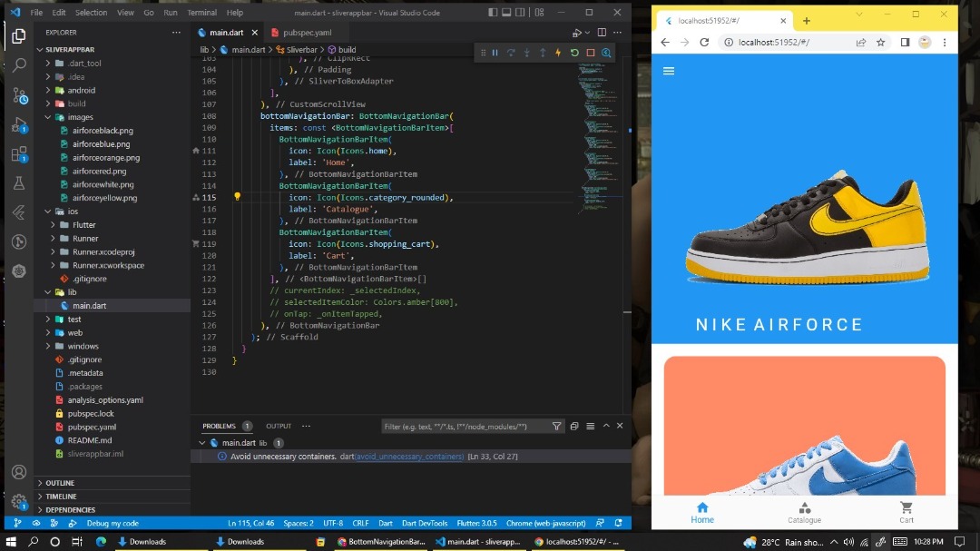The width and height of the screenshot is (980, 551).
Task: Switch to the OUTPUT panel tab
Action: click(x=279, y=426)
